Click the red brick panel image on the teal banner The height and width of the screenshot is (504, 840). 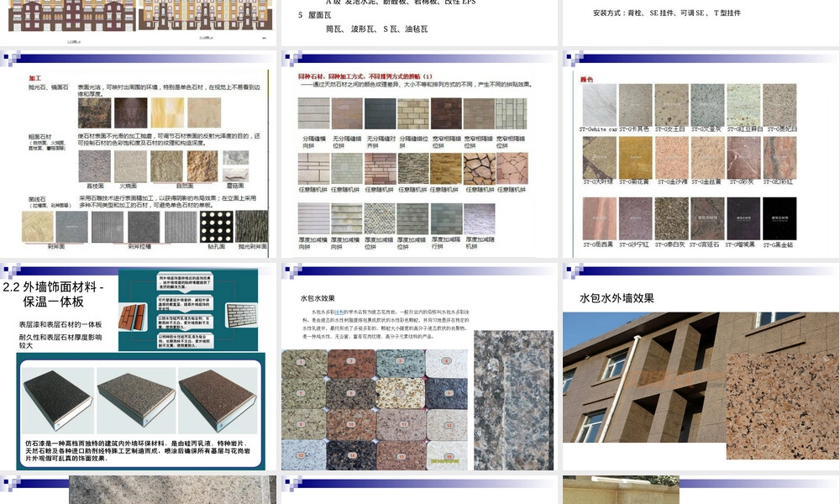[x=133, y=317]
